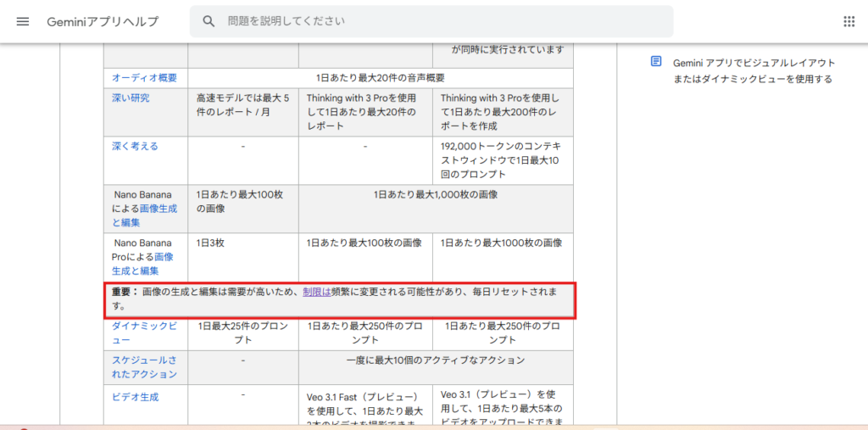The width and height of the screenshot is (868, 430).
Task: Open the hamburger main menu
Action: point(23,21)
